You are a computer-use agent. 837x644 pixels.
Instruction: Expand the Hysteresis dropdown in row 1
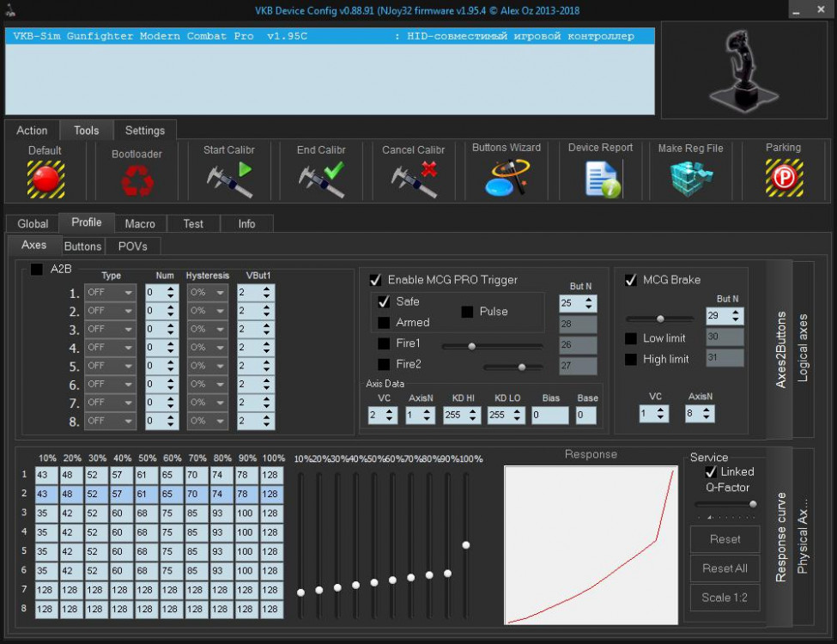pyautogui.click(x=209, y=293)
